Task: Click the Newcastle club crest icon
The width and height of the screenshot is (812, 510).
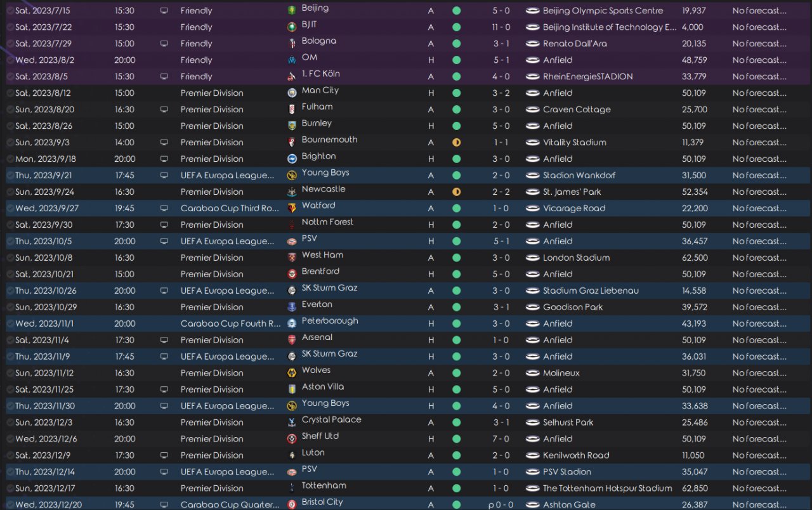Action: (x=292, y=192)
